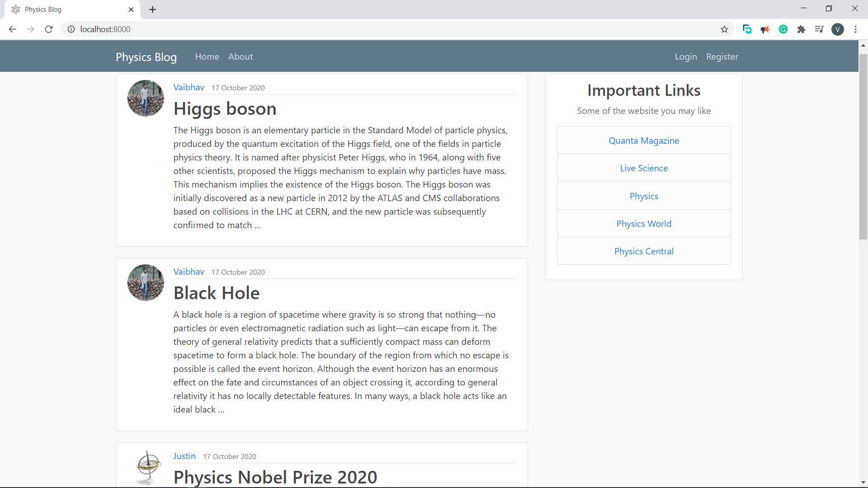868x488 pixels.
Task: Click the site information icon
Action: click(71, 29)
